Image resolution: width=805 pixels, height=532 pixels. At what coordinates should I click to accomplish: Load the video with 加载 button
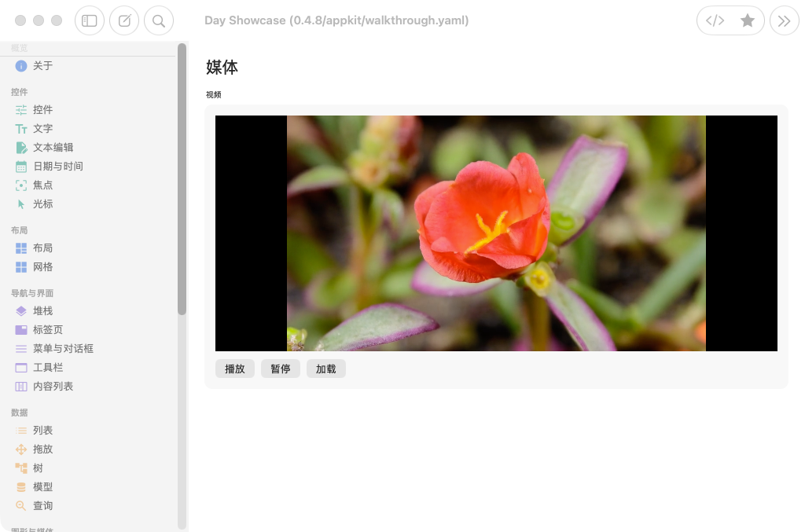click(326, 369)
